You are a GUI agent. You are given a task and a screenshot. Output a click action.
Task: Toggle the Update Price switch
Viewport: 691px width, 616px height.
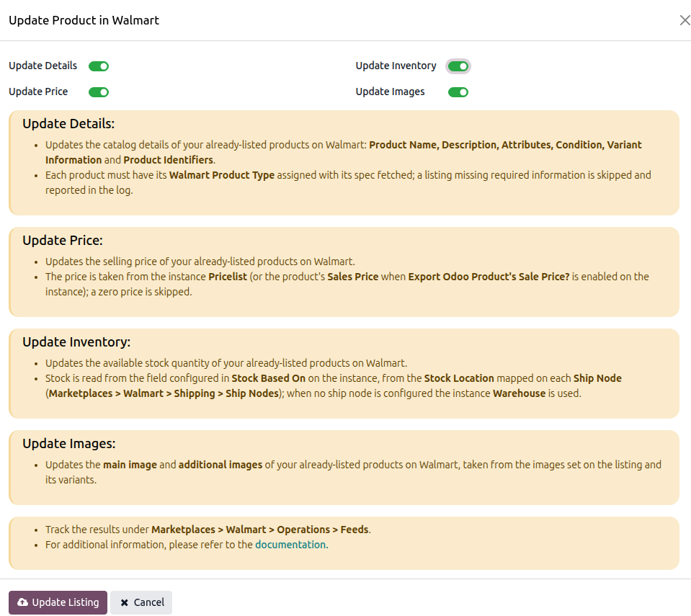click(x=98, y=92)
